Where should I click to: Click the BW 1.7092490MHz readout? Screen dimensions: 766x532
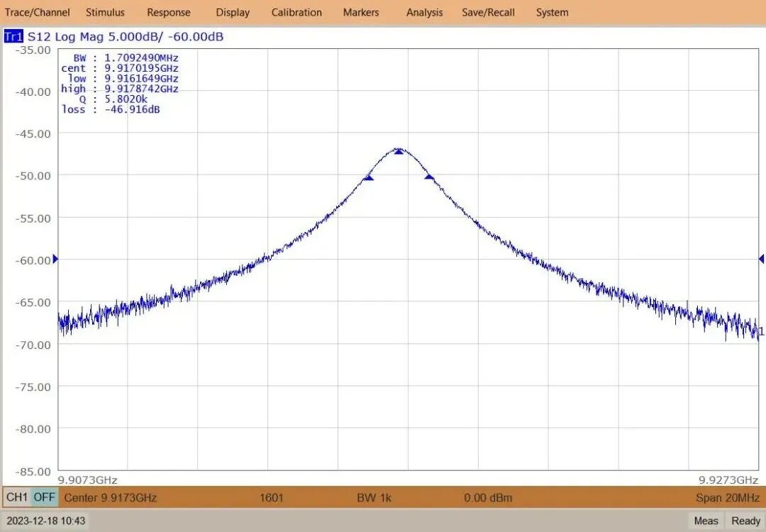click(126, 58)
